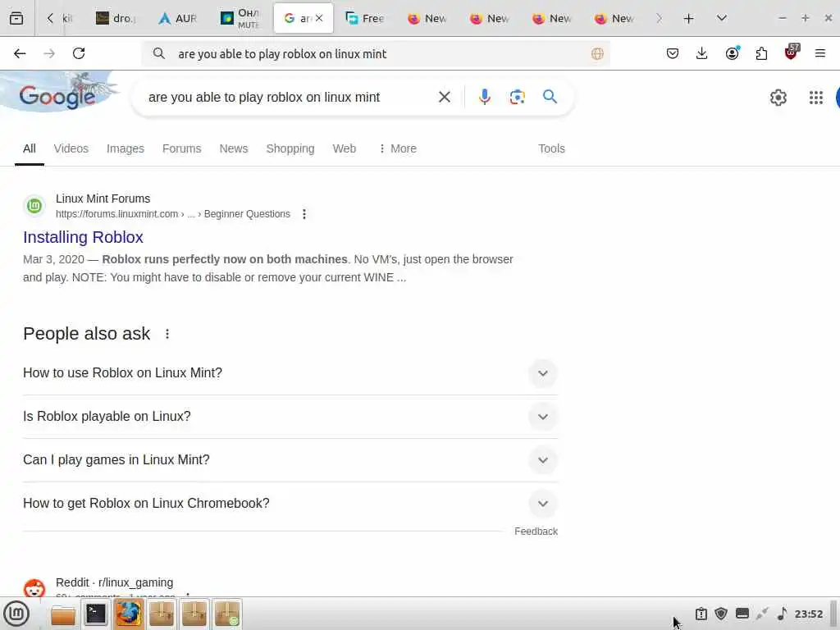Screen dimensions: 840x630
Task: Click the update manager shield tray icon
Action: [x=721, y=614]
